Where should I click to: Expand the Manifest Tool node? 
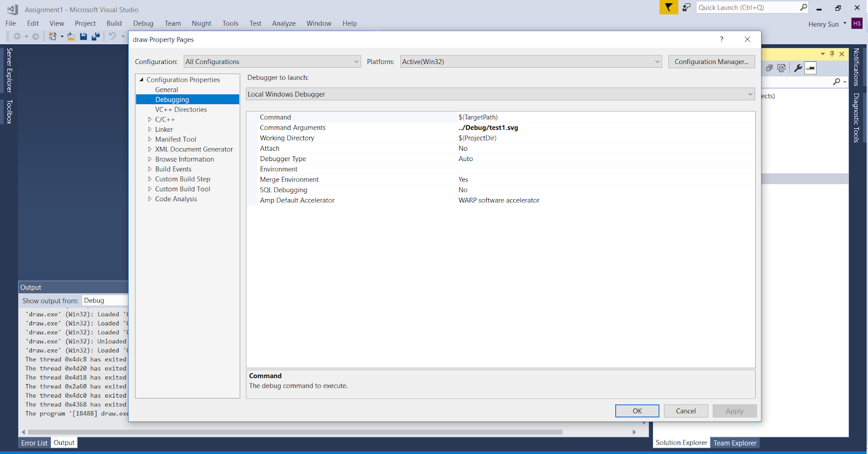(150, 139)
